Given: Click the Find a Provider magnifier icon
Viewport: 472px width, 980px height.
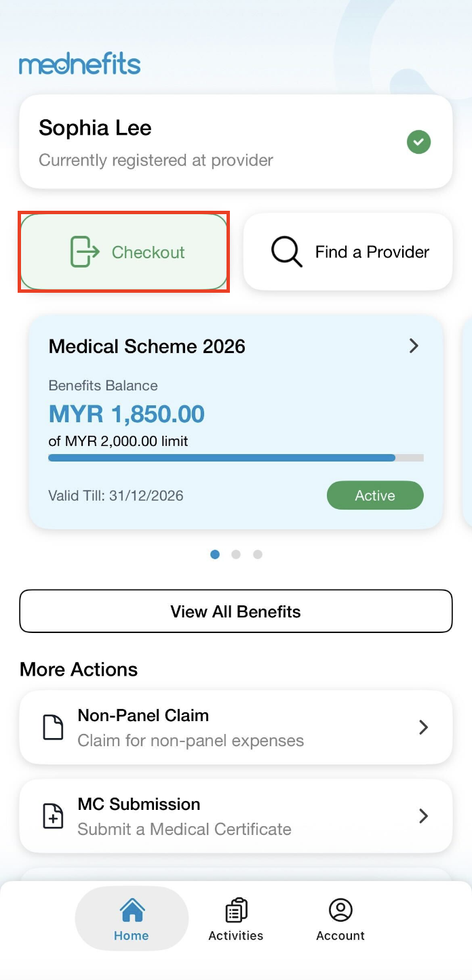Looking at the screenshot, I should coord(286,252).
